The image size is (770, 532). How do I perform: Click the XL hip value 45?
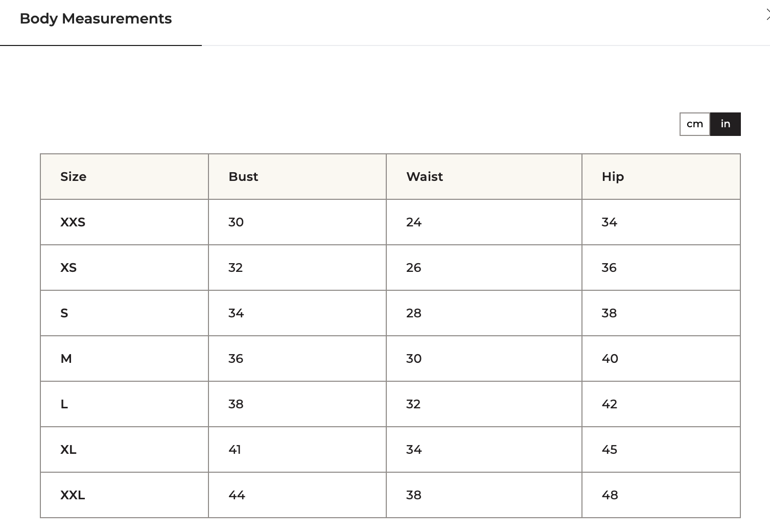click(x=610, y=450)
